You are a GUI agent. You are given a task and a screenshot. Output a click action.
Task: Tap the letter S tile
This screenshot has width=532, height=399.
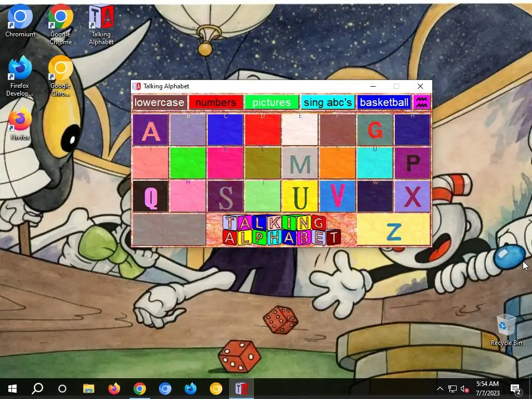click(225, 196)
